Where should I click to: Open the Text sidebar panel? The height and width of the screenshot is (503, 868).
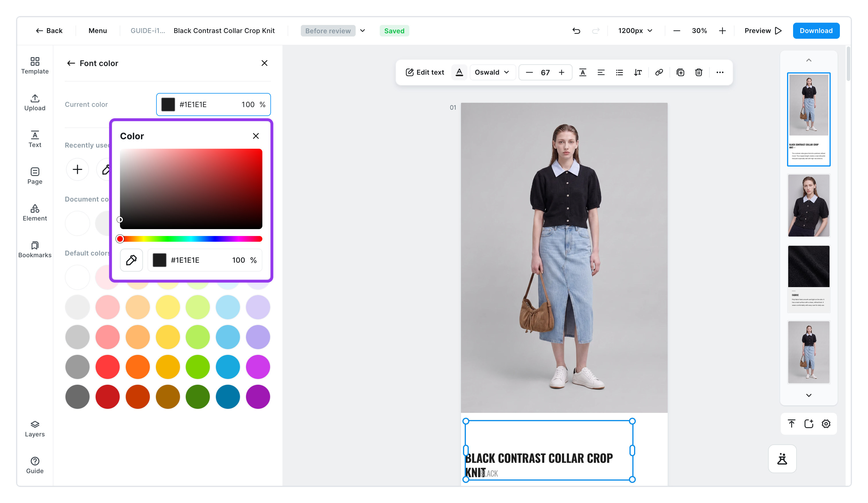pyautogui.click(x=35, y=139)
